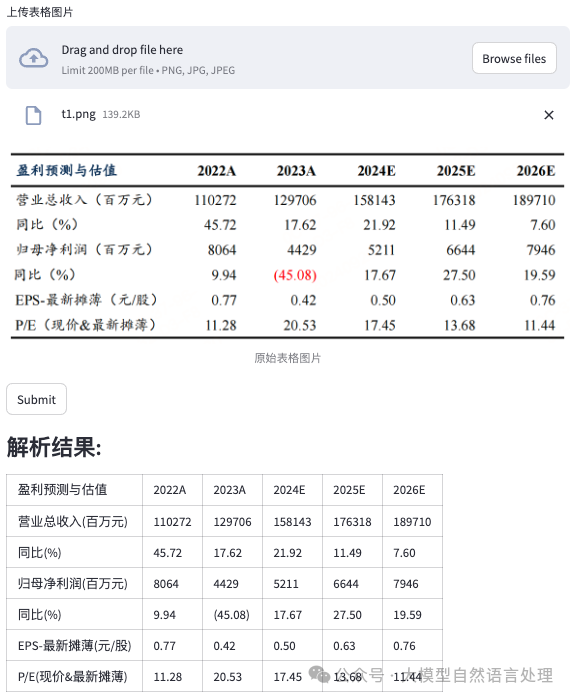Click the 原始表格图片 caption
Image resolution: width=571 pixels, height=698 pixels.
pos(288,358)
